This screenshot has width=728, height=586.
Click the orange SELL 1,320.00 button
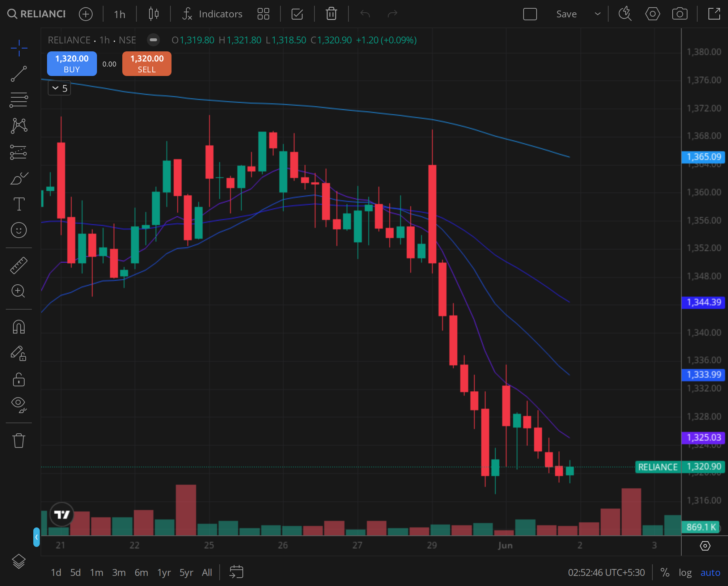[147, 64]
